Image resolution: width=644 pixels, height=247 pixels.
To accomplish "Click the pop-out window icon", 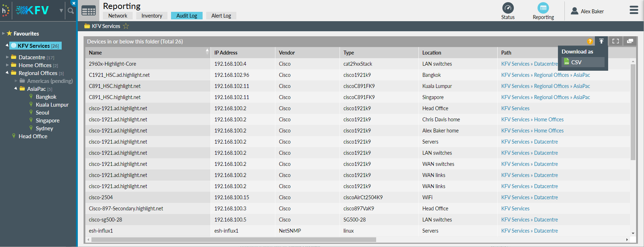I will click(x=630, y=41).
